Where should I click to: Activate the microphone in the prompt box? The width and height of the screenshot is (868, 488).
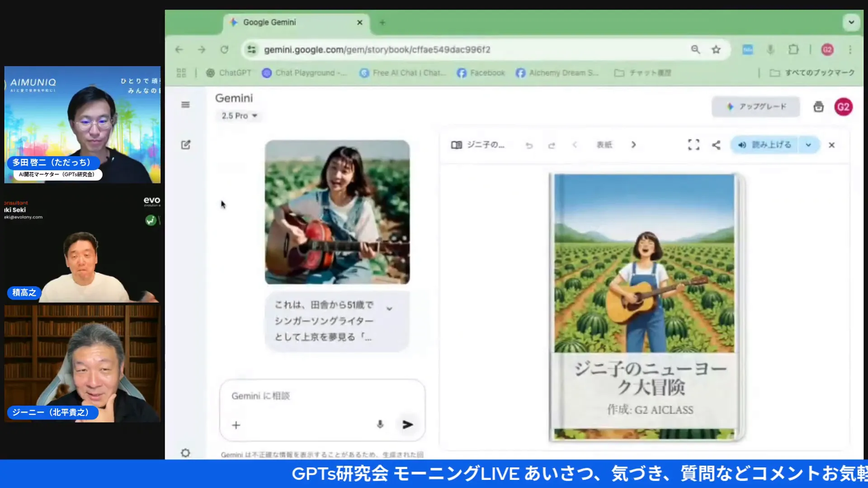tap(380, 424)
